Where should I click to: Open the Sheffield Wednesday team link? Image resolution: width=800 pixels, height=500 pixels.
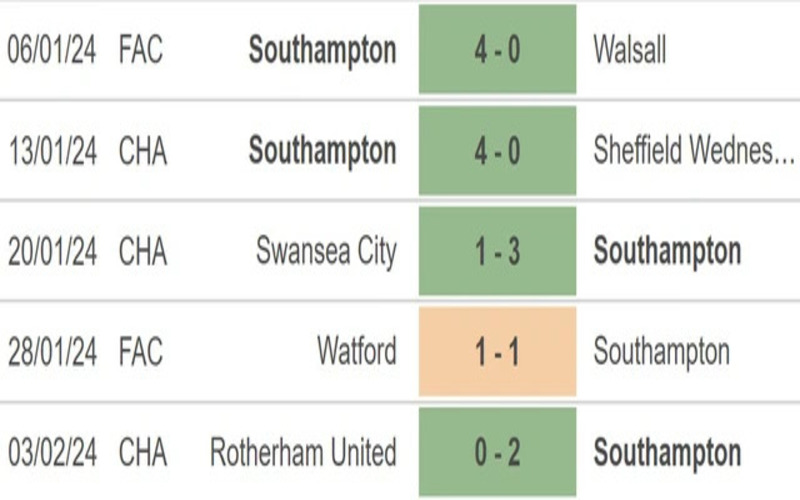(x=694, y=151)
